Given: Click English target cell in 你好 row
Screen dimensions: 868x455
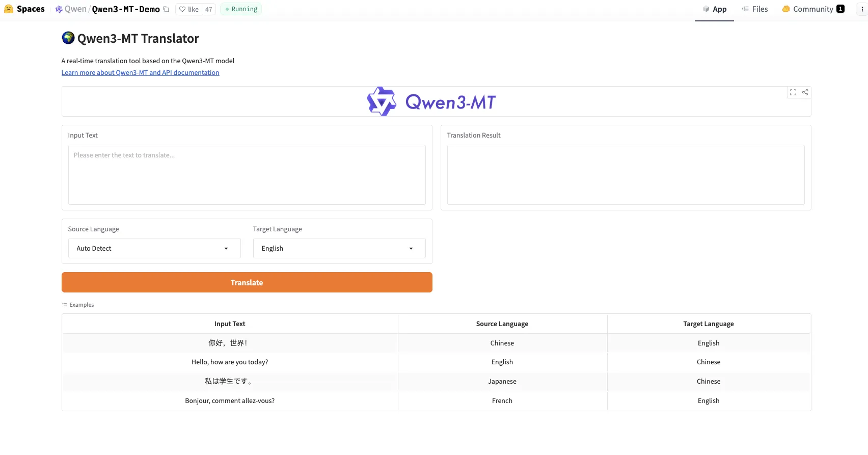Looking at the screenshot, I should 709,343.
